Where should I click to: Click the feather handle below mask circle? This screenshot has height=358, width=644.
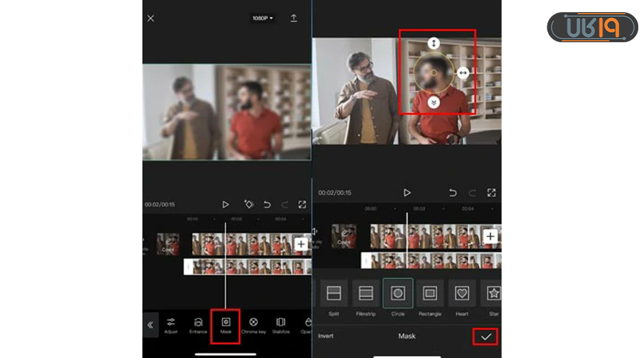[x=434, y=102]
